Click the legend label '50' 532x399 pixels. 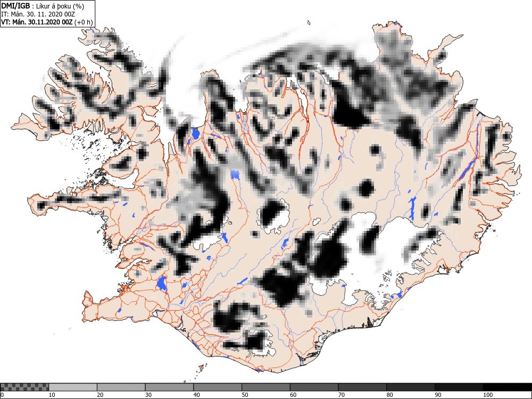[245, 395]
